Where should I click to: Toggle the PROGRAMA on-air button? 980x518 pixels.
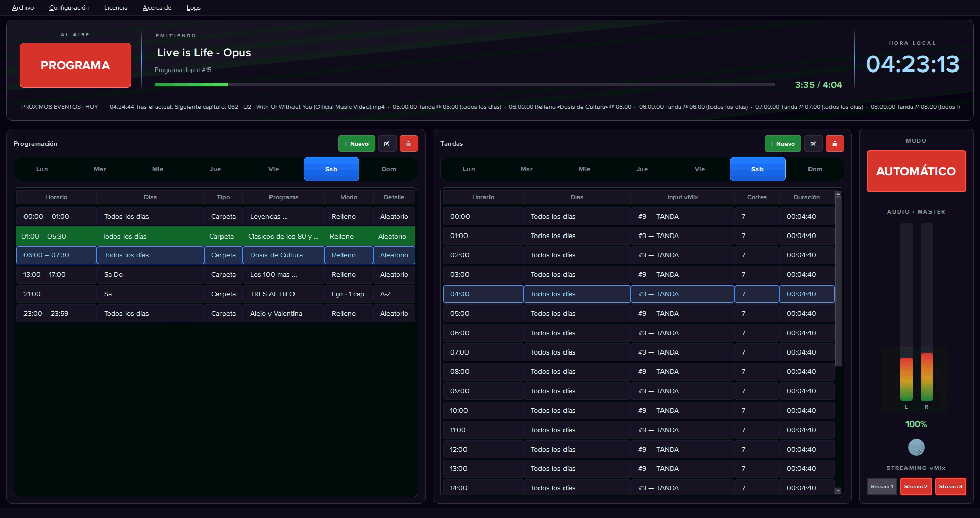click(x=76, y=65)
